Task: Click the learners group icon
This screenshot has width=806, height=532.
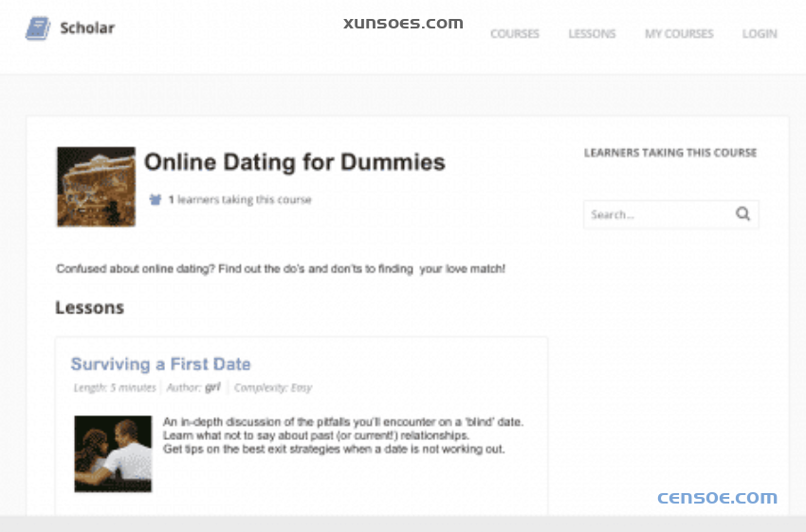Action: coord(156,200)
